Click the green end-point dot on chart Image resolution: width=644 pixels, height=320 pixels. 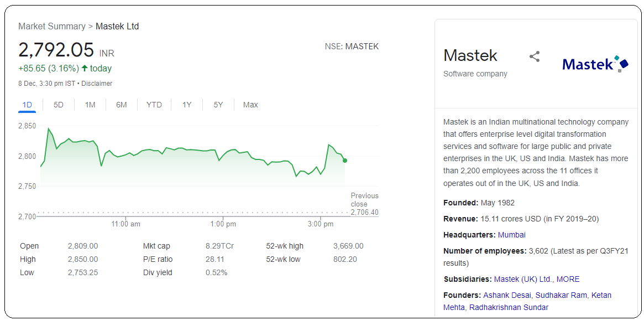[x=345, y=161]
